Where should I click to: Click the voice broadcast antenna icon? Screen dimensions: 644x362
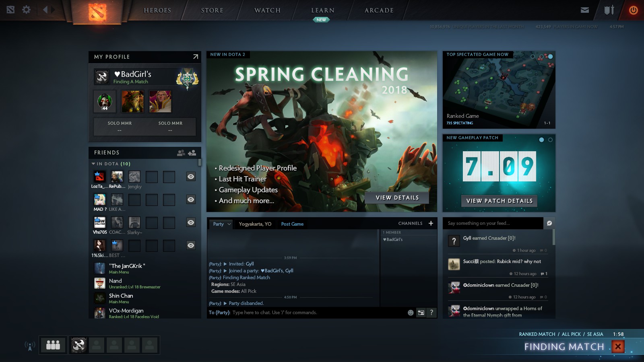30,346
